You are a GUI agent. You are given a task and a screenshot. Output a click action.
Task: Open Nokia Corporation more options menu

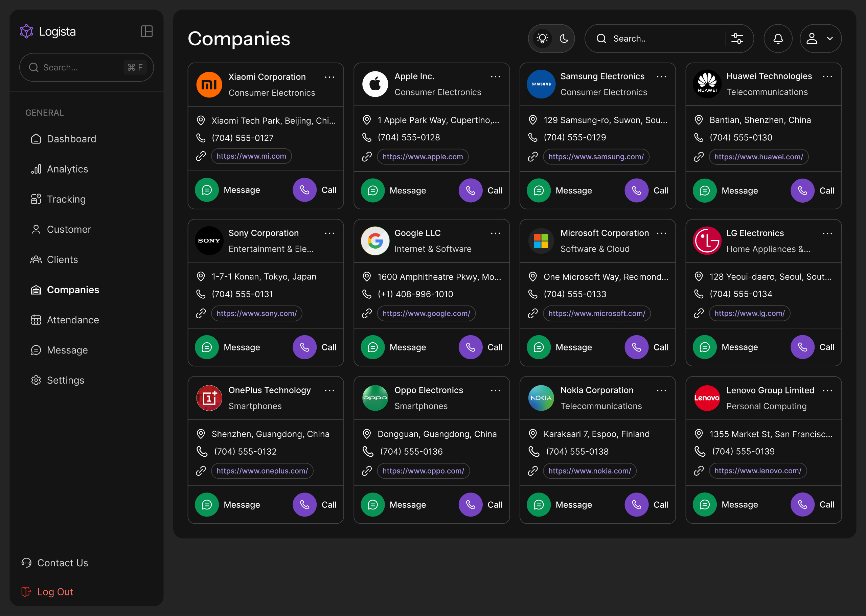tap(661, 390)
